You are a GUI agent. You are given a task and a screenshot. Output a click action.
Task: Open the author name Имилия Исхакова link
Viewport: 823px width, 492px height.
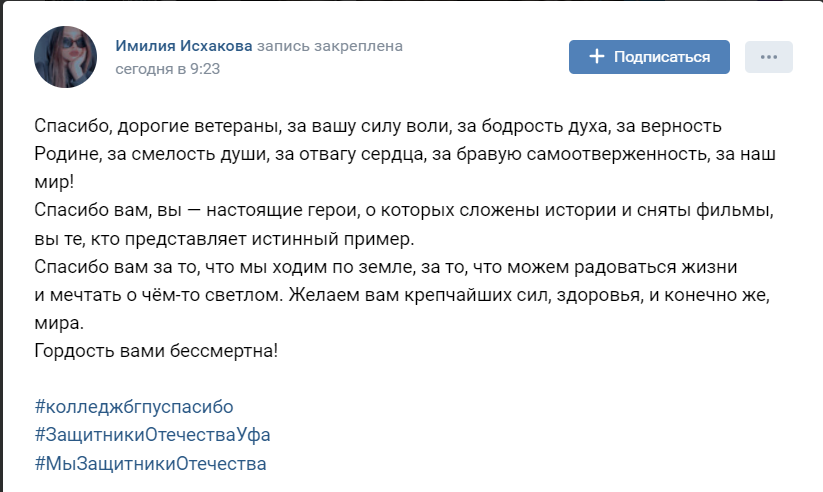tap(184, 46)
